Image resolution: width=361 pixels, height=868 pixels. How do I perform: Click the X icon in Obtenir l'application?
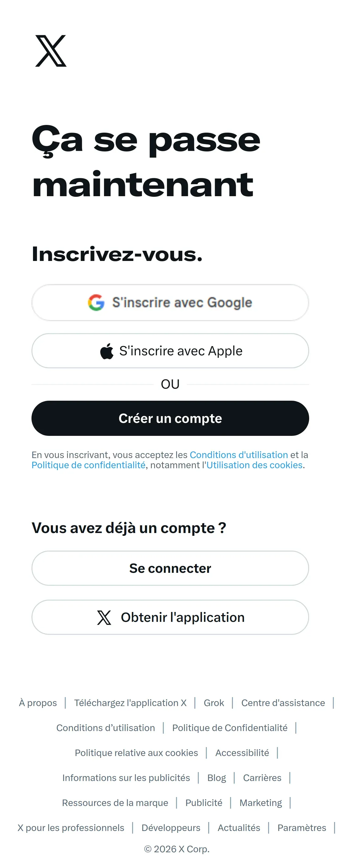(104, 617)
